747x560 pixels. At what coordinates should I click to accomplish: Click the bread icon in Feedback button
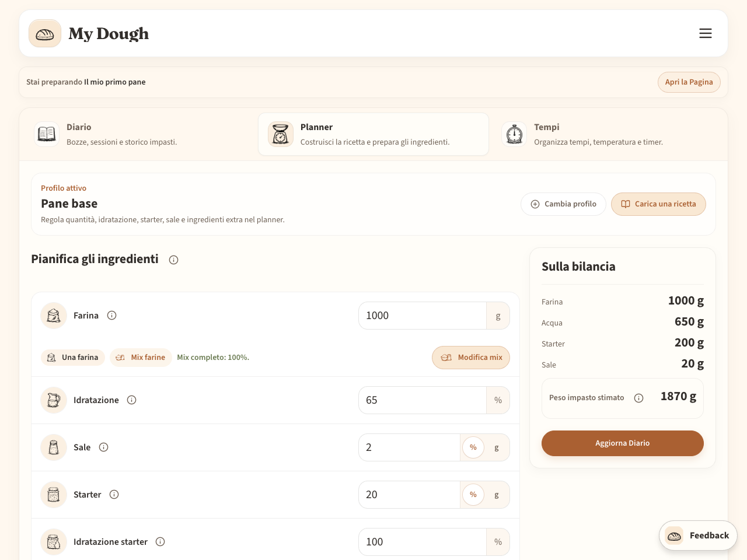point(674,535)
